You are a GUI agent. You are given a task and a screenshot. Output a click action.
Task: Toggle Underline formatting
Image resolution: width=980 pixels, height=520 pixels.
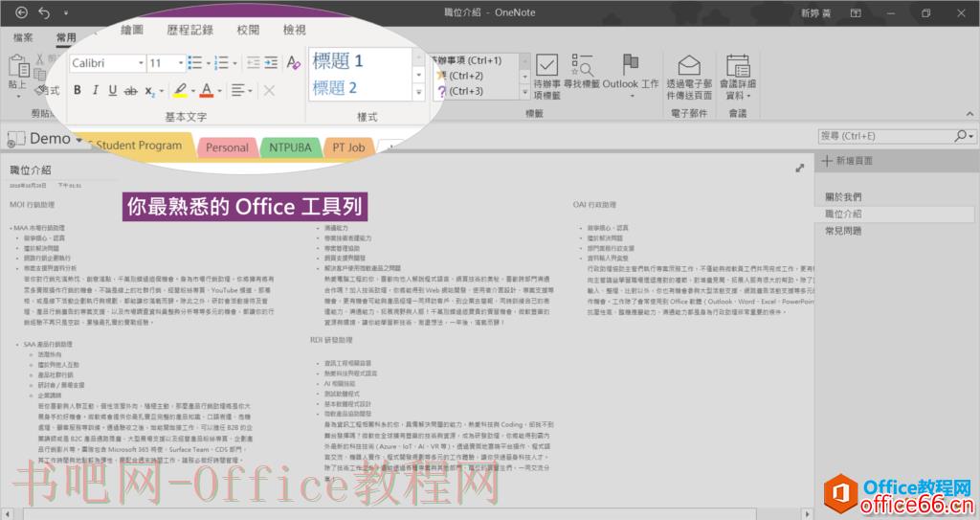[113, 90]
